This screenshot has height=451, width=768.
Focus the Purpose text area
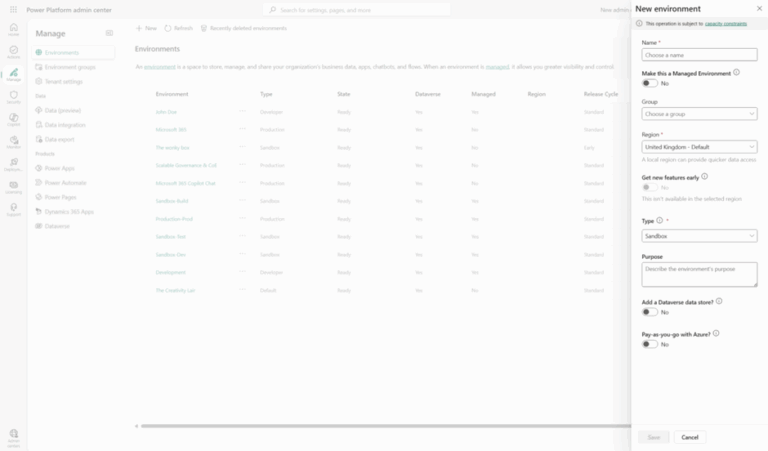[699, 274]
